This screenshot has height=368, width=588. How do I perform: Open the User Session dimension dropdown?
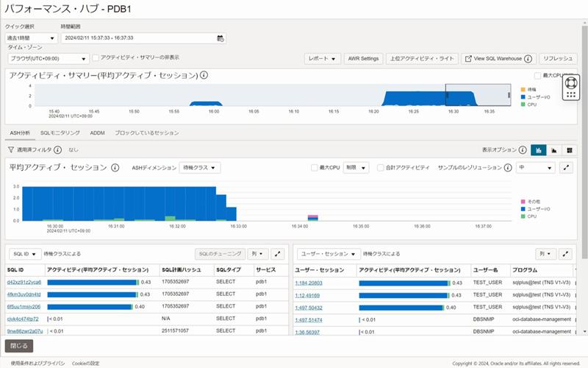[329, 254]
